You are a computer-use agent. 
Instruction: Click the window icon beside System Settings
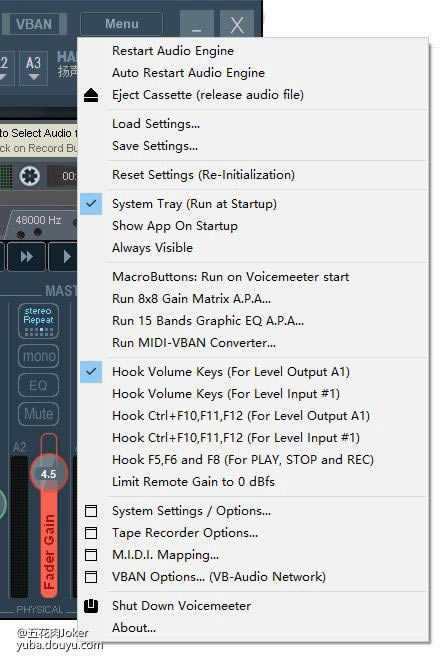pos(91,510)
